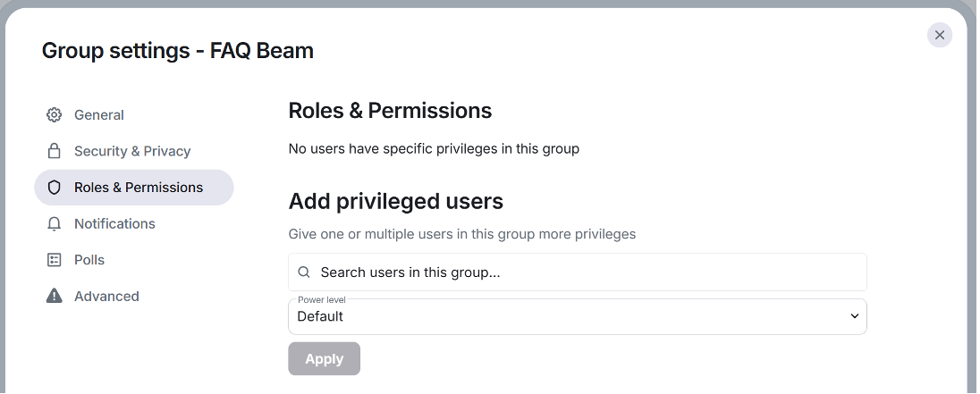
Task: Open the Security & Privacy section
Action: pos(132,151)
